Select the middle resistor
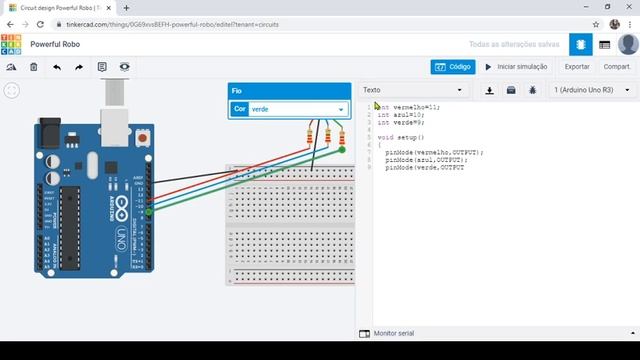 [x=327, y=137]
